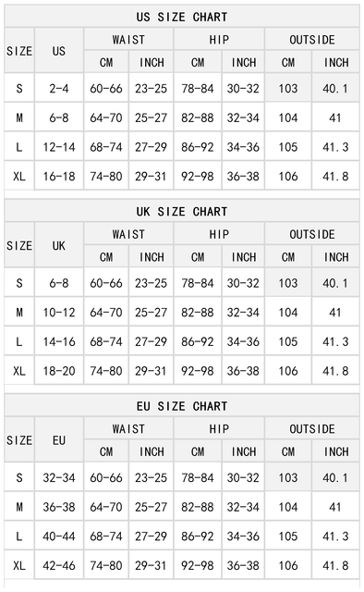Click 41.8 inch cell in EU chart
The height and width of the screenshot is (592, 364).
335,565
